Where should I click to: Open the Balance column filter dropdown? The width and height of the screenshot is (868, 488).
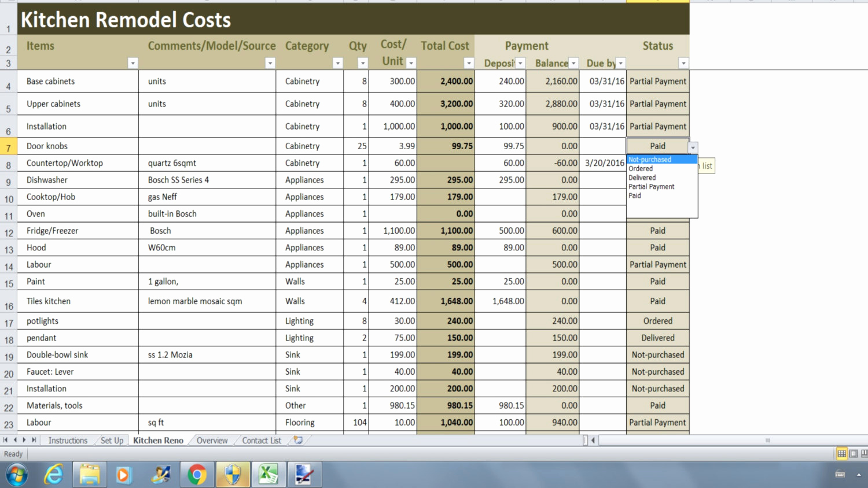573,63
